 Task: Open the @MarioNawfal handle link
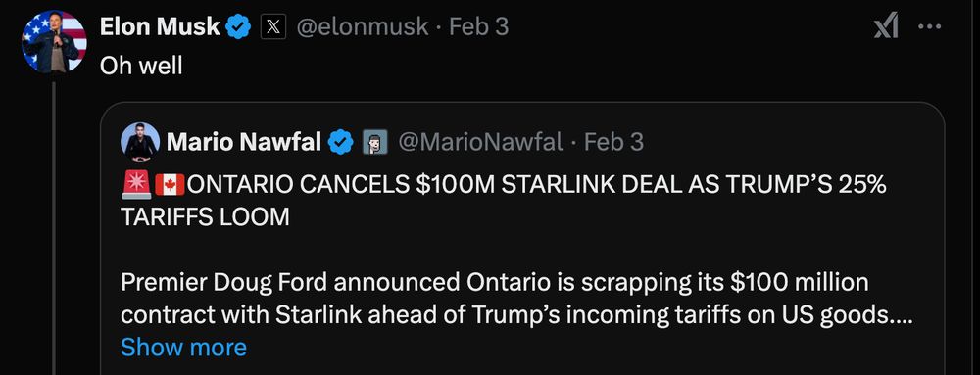pyautogui.click(x=480, y=142)
